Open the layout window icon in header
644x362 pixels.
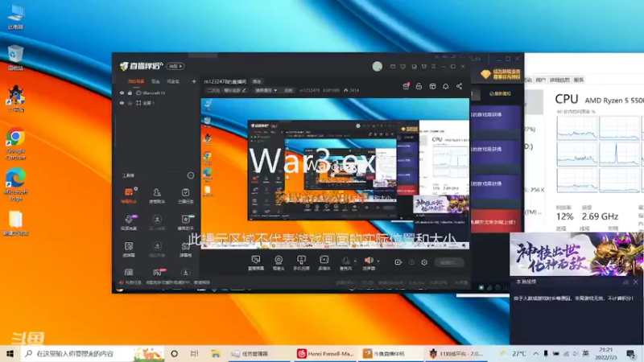(432, 86)
